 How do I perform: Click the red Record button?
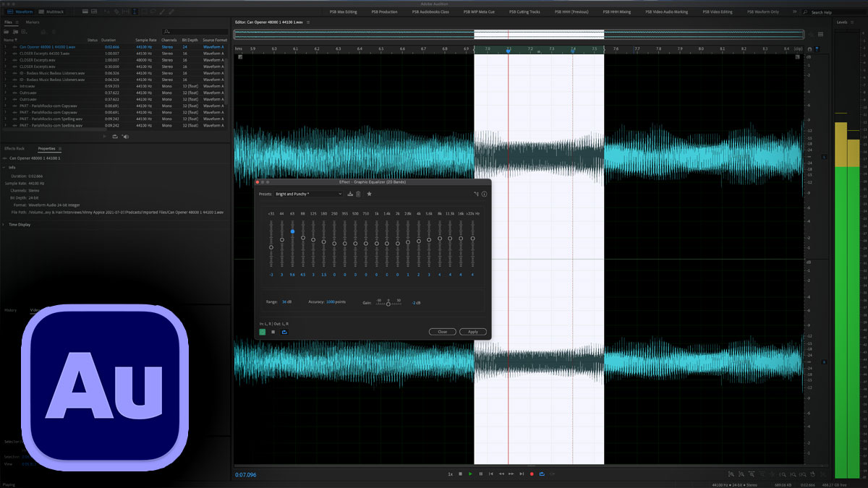(x=532, y=474)
